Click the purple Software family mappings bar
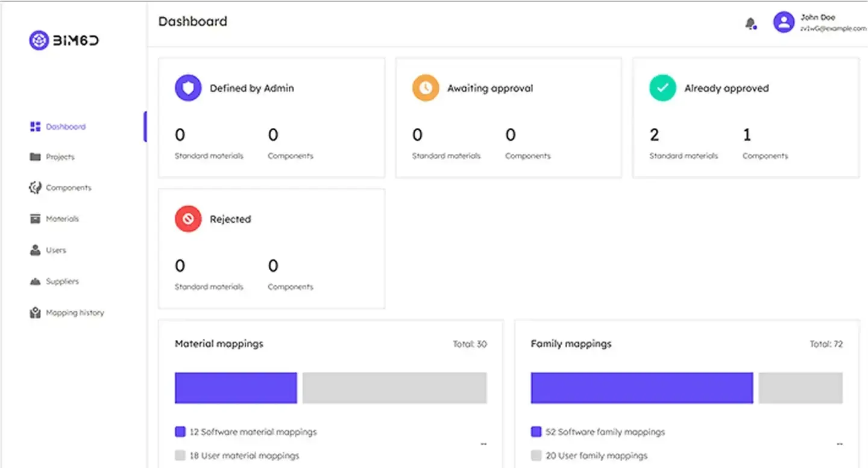This screenshot has width=868, height=468. pos(641,388)
